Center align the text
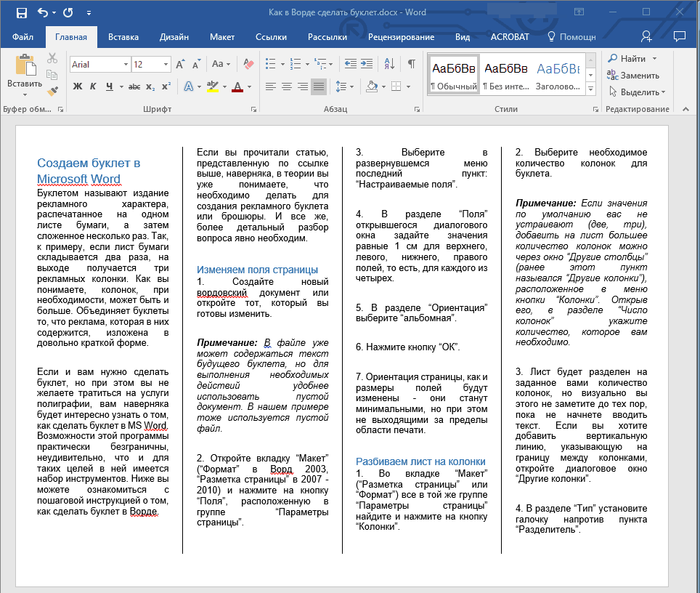700x593 pixels. [x=286, y=87]
